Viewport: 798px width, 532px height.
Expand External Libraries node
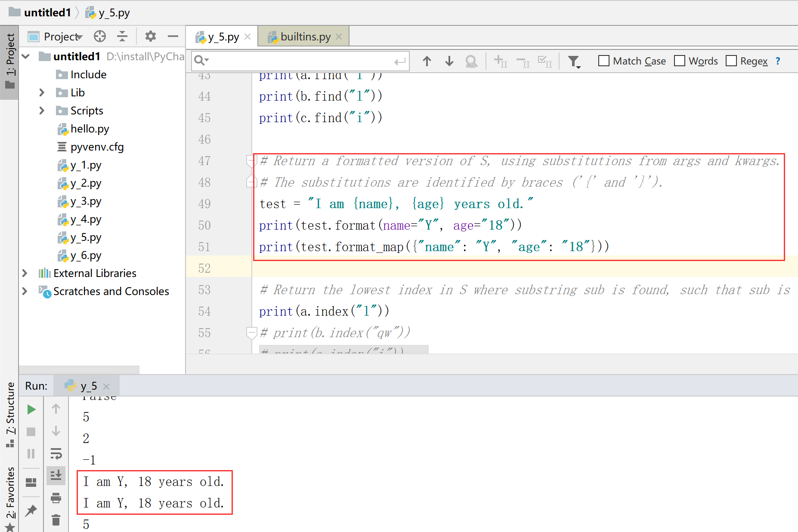pos(25,273)
